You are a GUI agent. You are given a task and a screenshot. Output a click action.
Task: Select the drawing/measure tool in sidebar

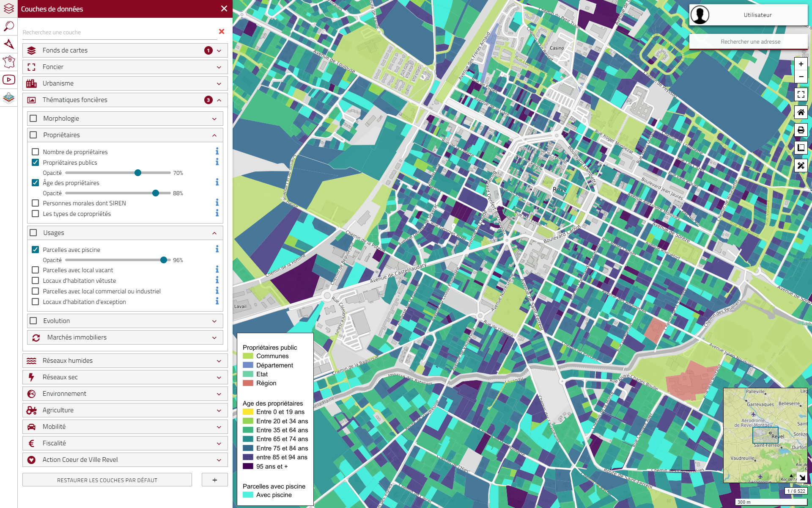9,44
